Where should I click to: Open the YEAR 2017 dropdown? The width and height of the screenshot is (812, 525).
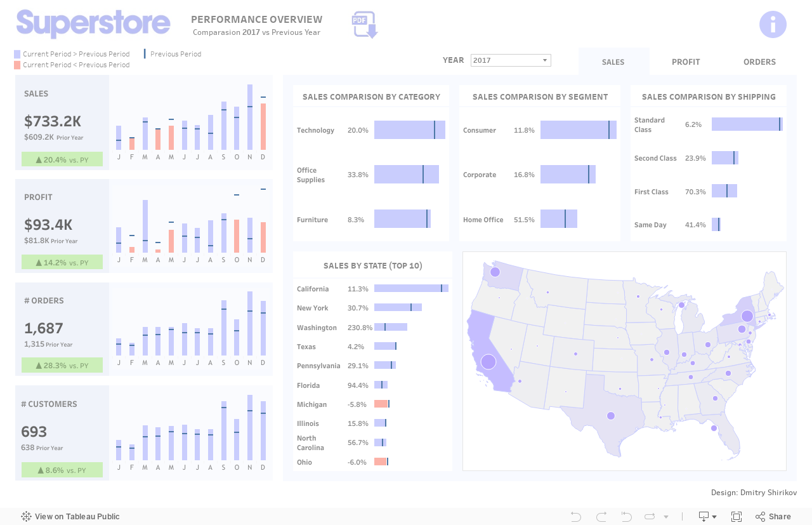click(511, 60)
